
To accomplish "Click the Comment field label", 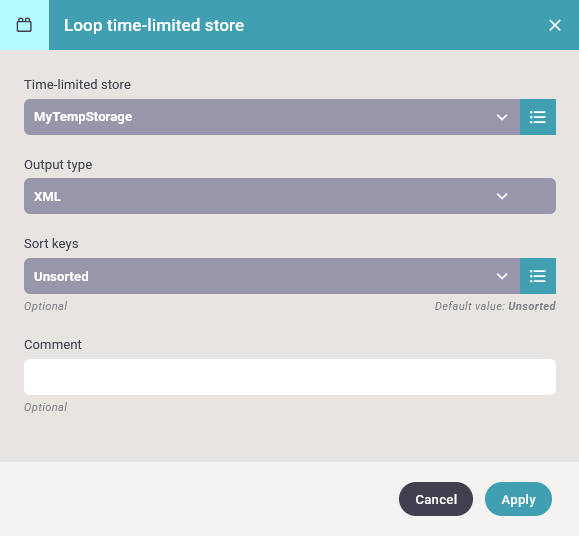I will tap(53, 344).
